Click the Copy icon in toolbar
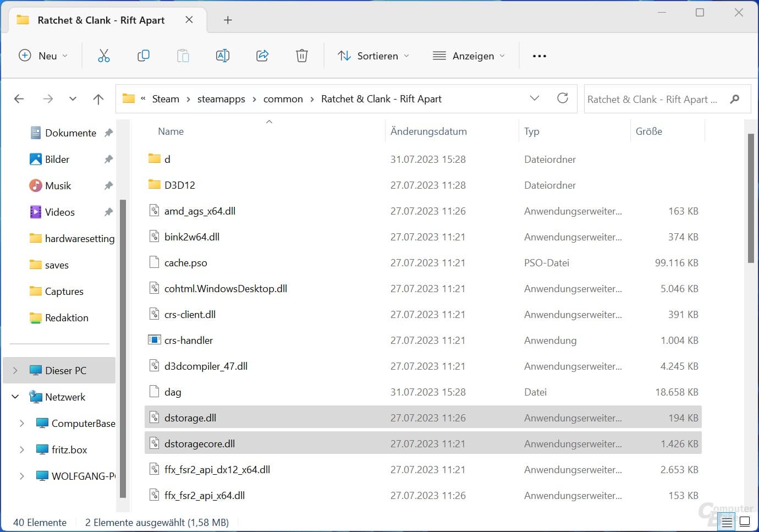Viewport: 759px width, 532px height. pyautogui.click(x=144, y=56)
